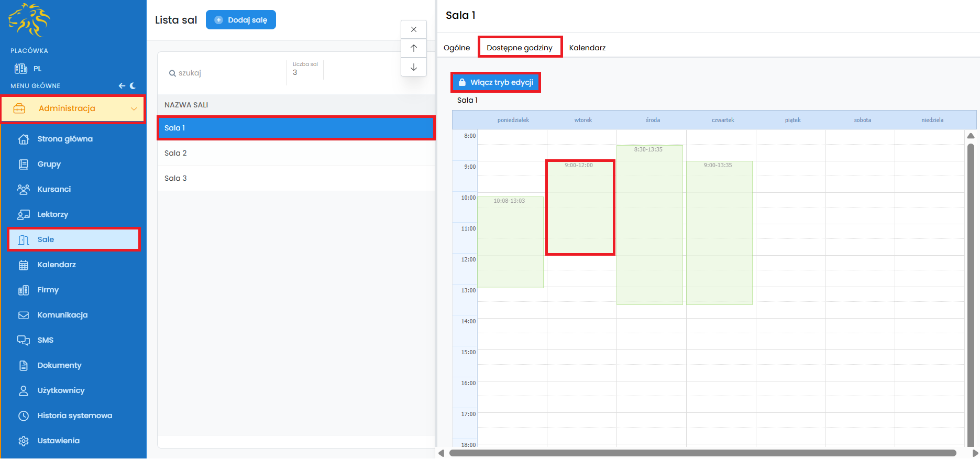
Task: Collapse sidebar with left arrow icon
Action: 122,86
